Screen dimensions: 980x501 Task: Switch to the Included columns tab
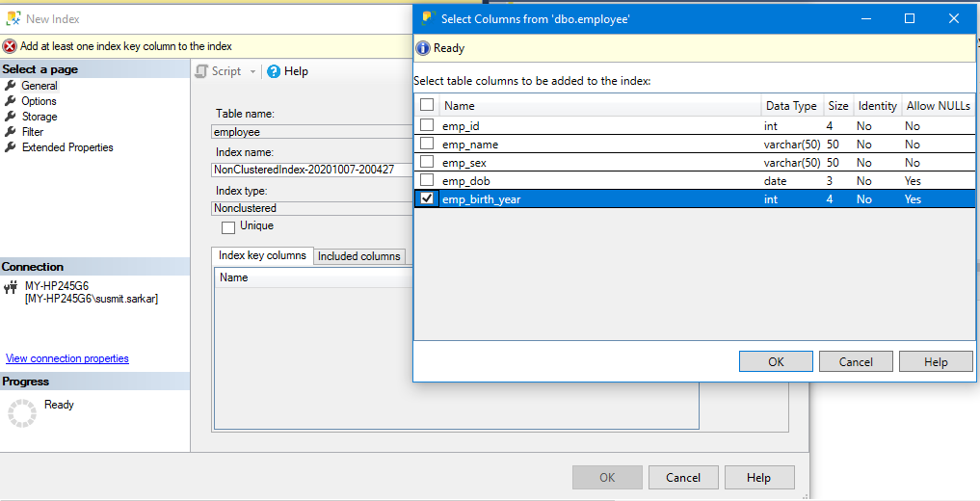[x=359, y=256]
